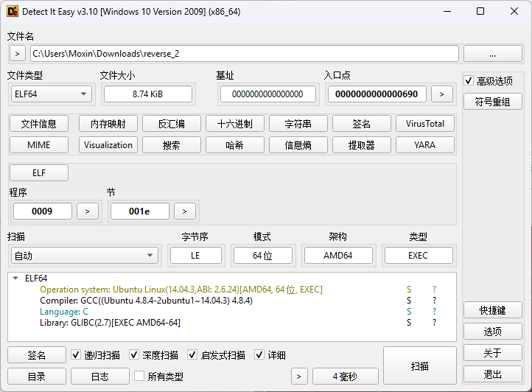This screenshot has width=532, height=392.
Task: Toggle the 高级选项 checkbox
Action: point(469,80)
